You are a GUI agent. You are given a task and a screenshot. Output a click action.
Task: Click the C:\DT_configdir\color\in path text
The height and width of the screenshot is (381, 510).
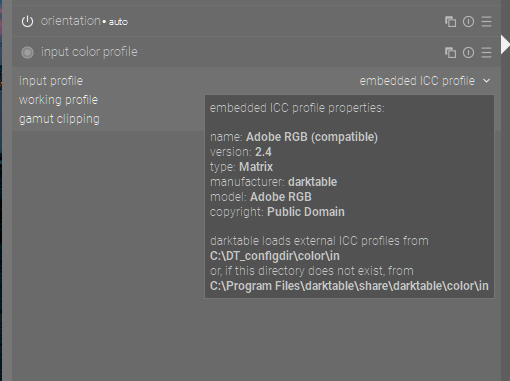click(x=275, y=256)
